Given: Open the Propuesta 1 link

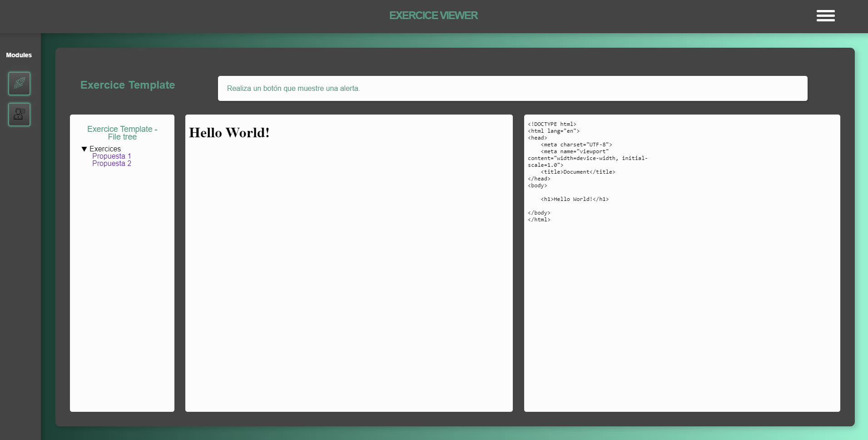Looking at the screenshot, I should (112, 156).
